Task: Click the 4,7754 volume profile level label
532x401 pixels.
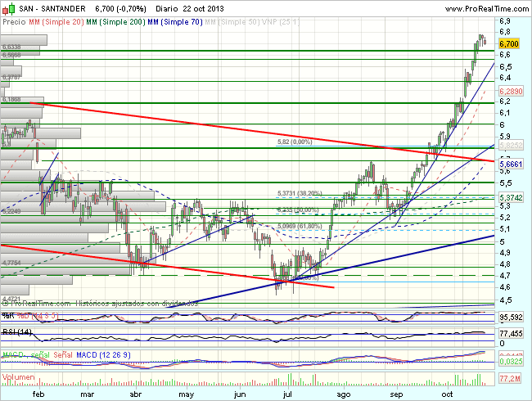Action: click(x=11, y=263)
